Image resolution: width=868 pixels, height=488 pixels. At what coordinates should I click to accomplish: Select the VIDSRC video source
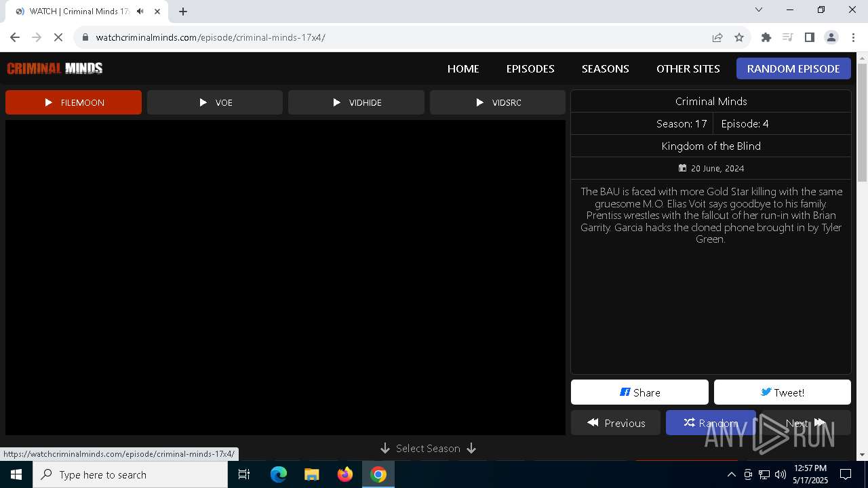coord(498,102)
